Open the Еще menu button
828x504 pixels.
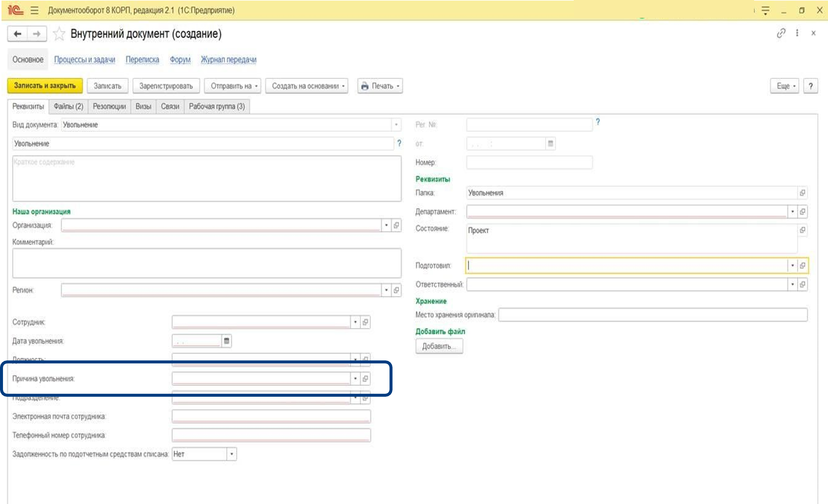[x=784, y=86]
